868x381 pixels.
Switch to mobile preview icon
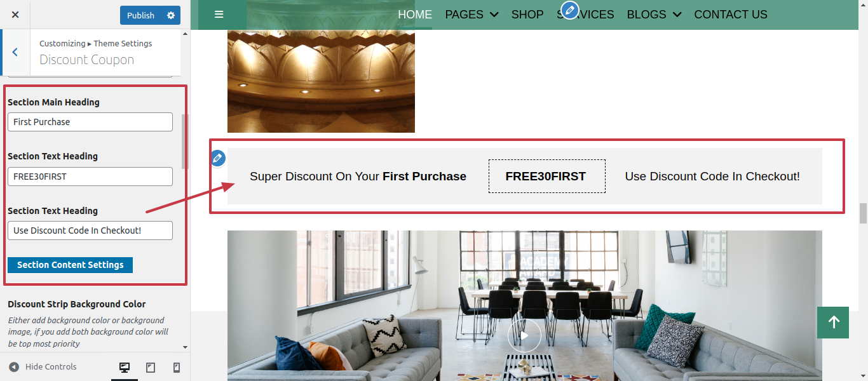(177, 367)
